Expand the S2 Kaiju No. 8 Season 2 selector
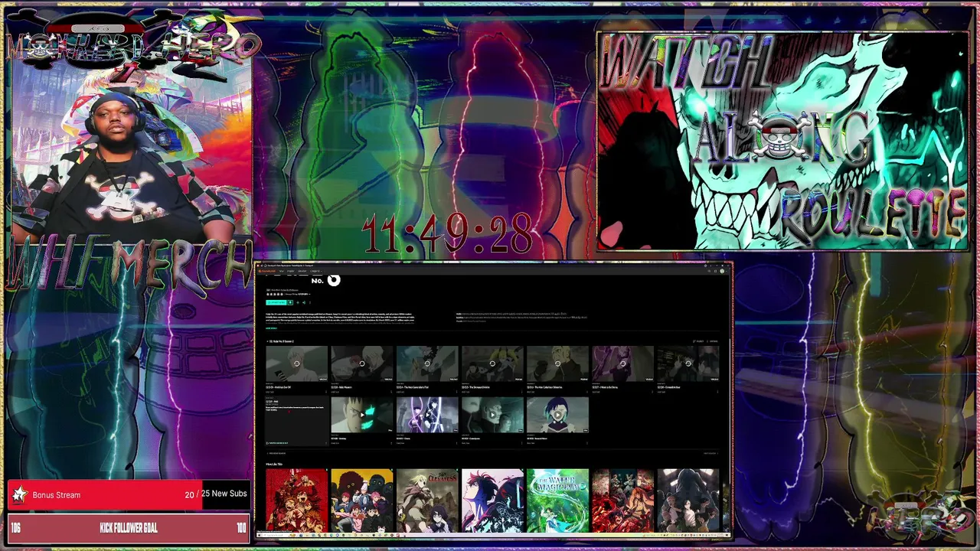Screen dimensions: 980x551 pyautogui.click(x=280, y=341)
